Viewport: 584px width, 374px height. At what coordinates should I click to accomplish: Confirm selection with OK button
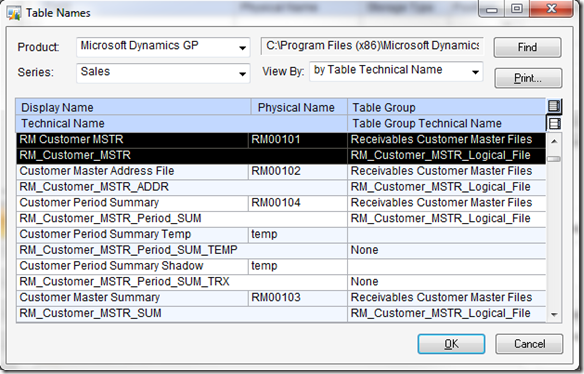coord(451,344)
